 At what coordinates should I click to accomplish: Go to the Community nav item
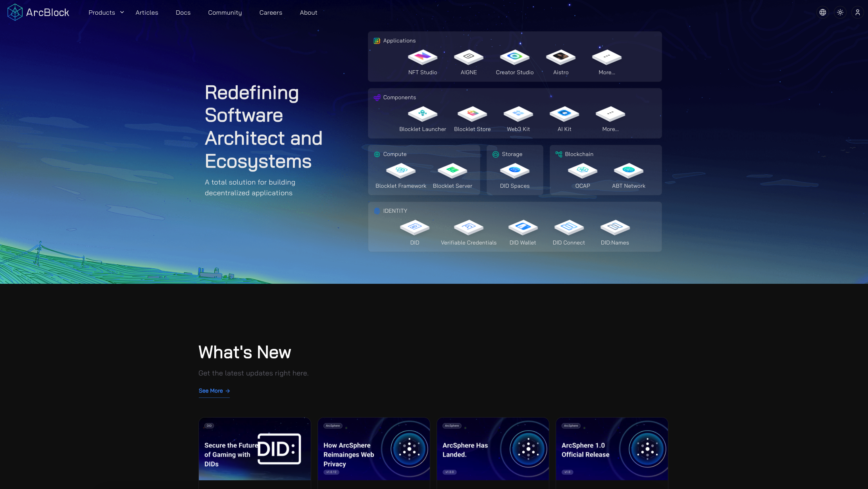point(225,13)
